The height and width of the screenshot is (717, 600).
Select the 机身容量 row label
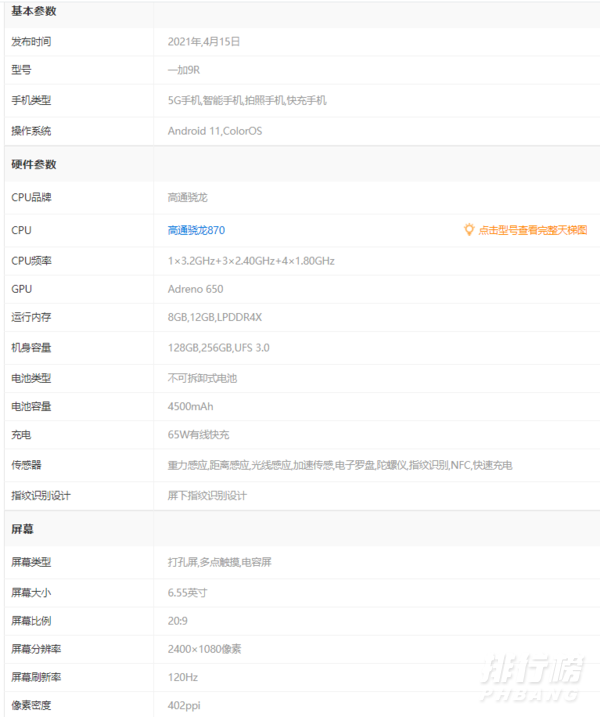(31, 348)
